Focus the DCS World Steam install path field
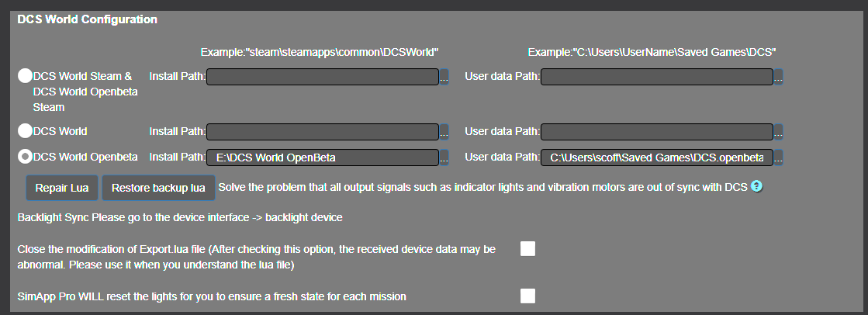The height and width of the screenshot is (315, 868). click(x=323, y=77)
